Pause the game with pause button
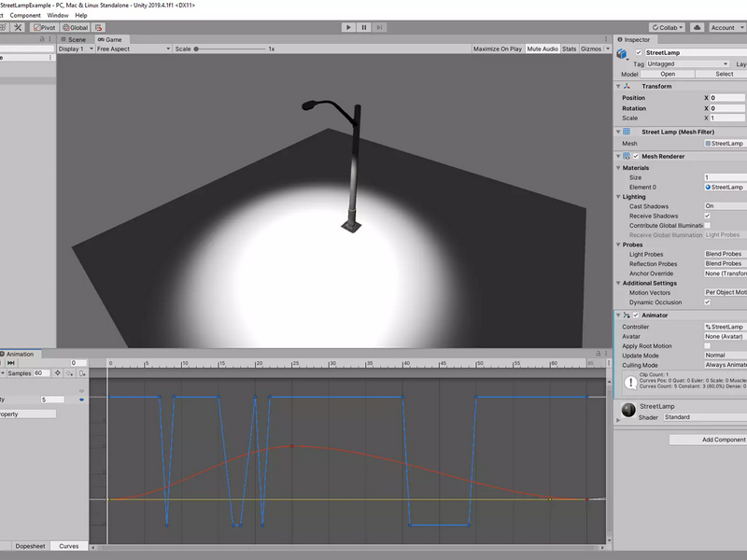Viewport: 747px width, 560px height. click(364, 28)
